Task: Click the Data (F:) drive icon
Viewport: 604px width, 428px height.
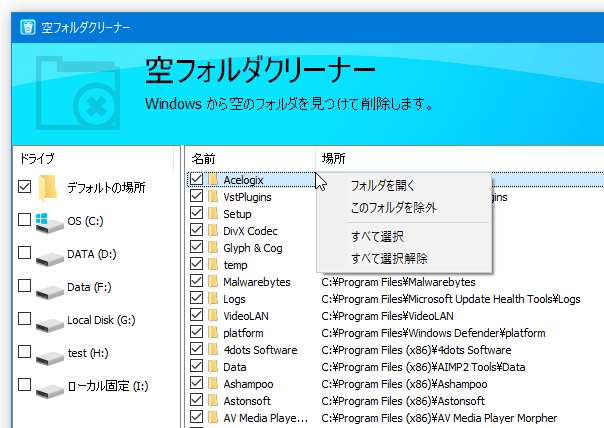Action: (49, 291)
